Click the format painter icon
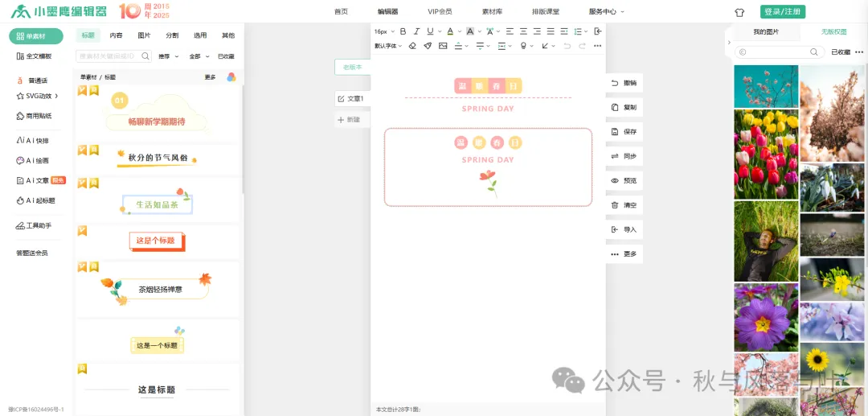868x416 pixels. (428, 46)
